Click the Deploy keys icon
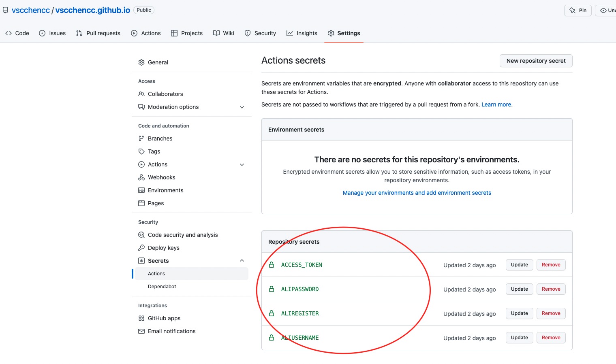 [141, 247]
